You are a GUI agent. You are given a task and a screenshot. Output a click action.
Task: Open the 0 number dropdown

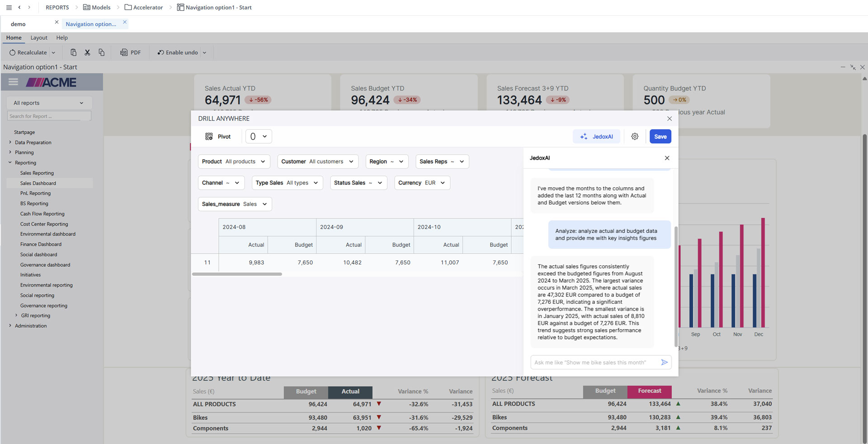(x=259, y=136)
